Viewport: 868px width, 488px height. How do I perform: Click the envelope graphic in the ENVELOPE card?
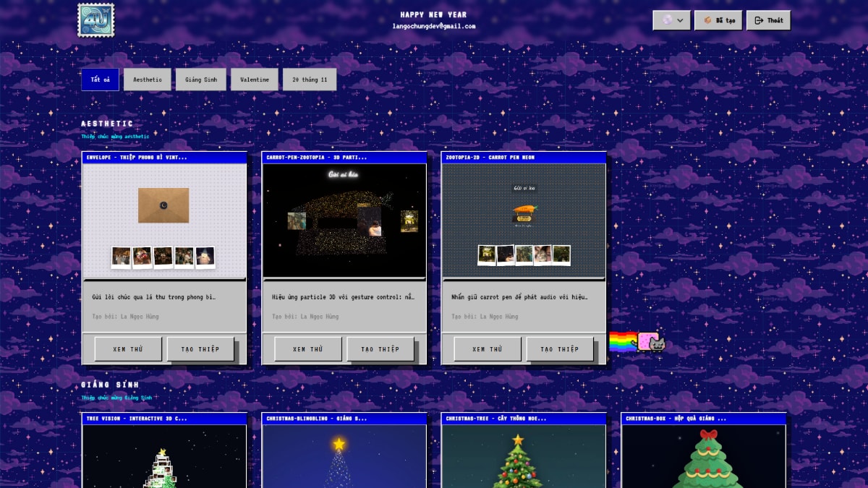click(x=162, y=205)
